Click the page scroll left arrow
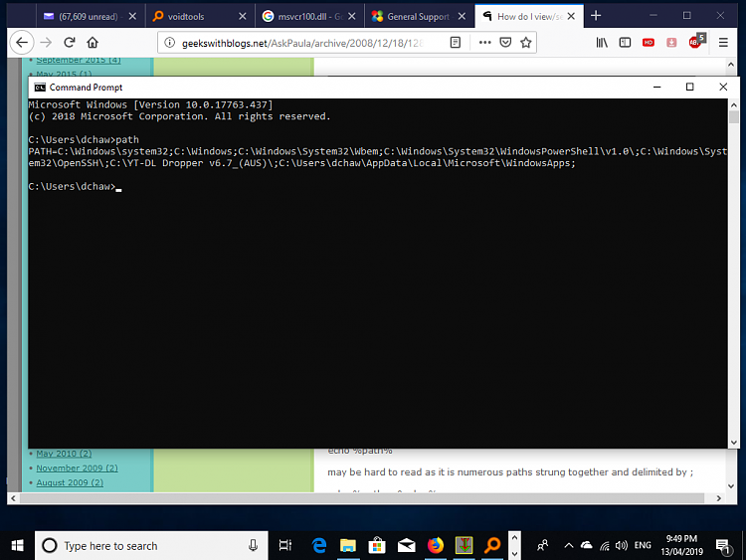This screenshot has height=560, width=746. (13, 498)
